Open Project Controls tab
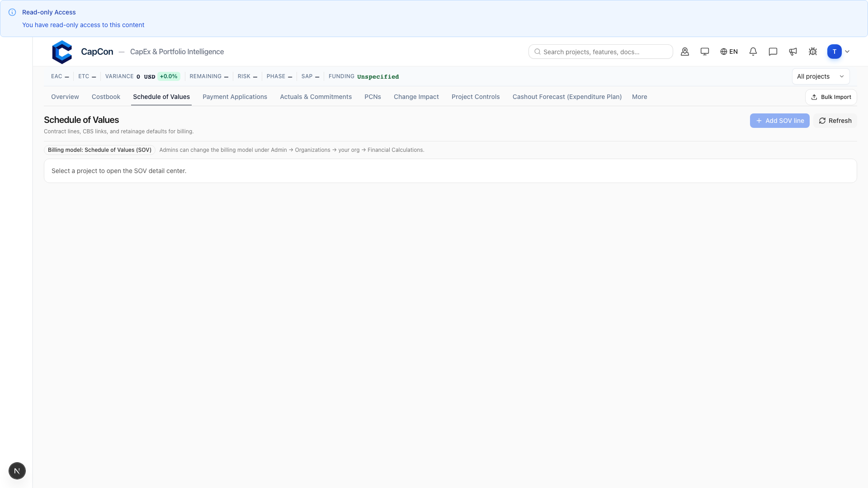The height and width of the screenshot is (488, 868). pyautogui.click(x=476, y=97)
